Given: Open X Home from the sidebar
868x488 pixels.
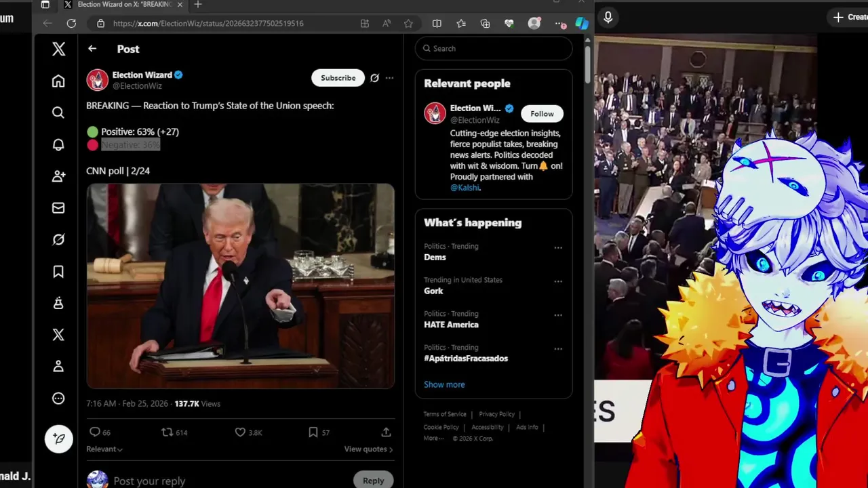Looking at the screenshot, I should 58,81.
